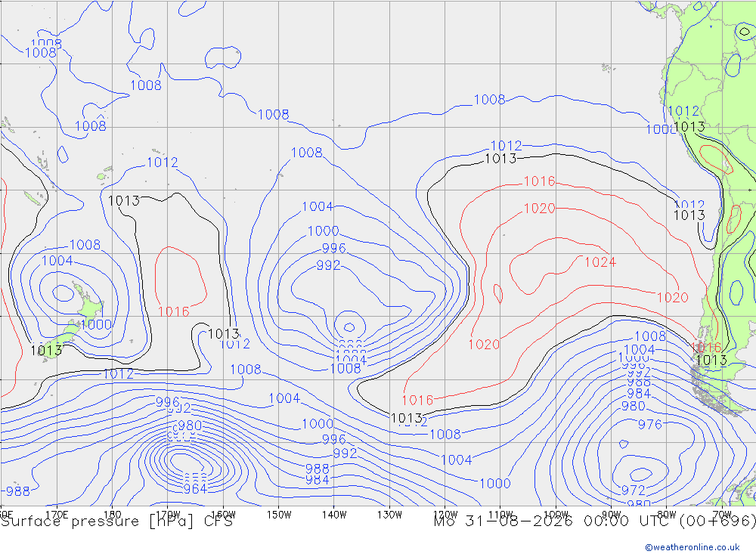Click the weatheronline.co.uk copyright link
Image resolution: width=756 pixels, height=554 pixels.
[692, 547]
